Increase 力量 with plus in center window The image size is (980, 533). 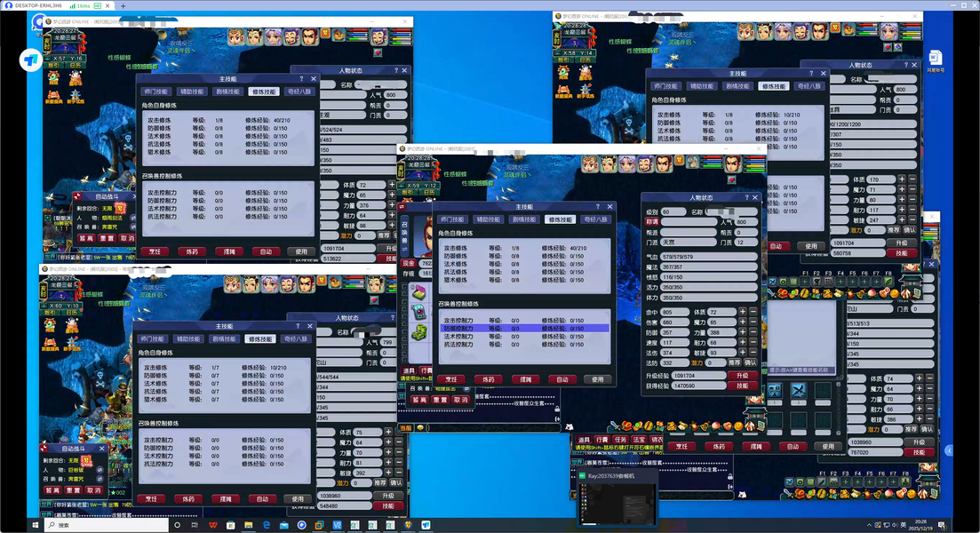point(743,332)
